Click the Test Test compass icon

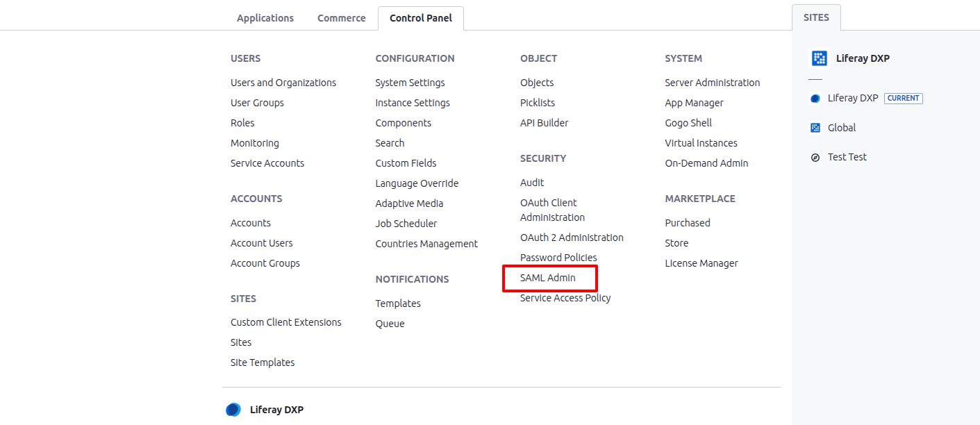click(815, 158)
